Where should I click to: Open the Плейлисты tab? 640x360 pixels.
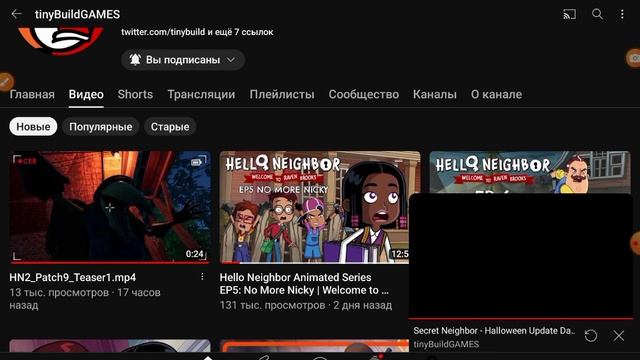click(282, 94)
